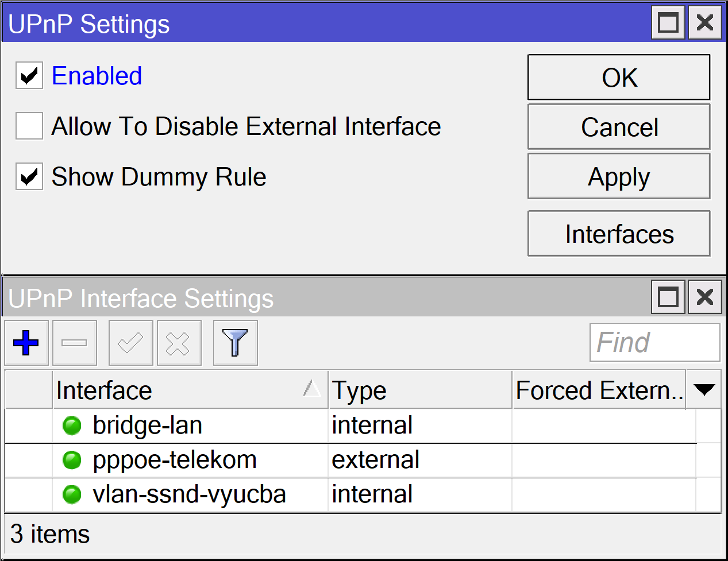
Task: Click green status icon beside pppoe-telekom
Action: point(72,460)
